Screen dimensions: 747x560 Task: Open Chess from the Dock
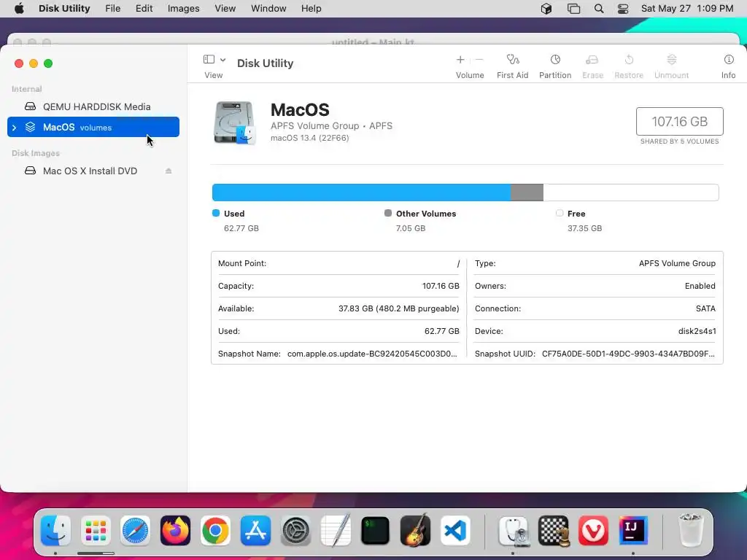pos(554,531)
